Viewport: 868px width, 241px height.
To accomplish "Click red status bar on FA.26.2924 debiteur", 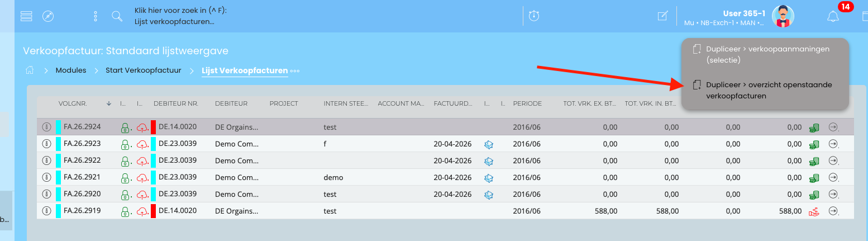I will pos(153,127).
